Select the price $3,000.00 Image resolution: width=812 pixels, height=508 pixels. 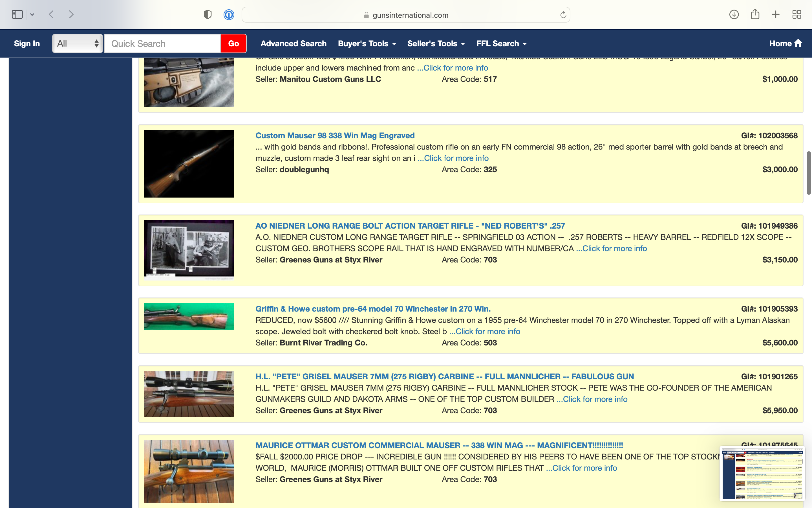[x=780, y=169]
